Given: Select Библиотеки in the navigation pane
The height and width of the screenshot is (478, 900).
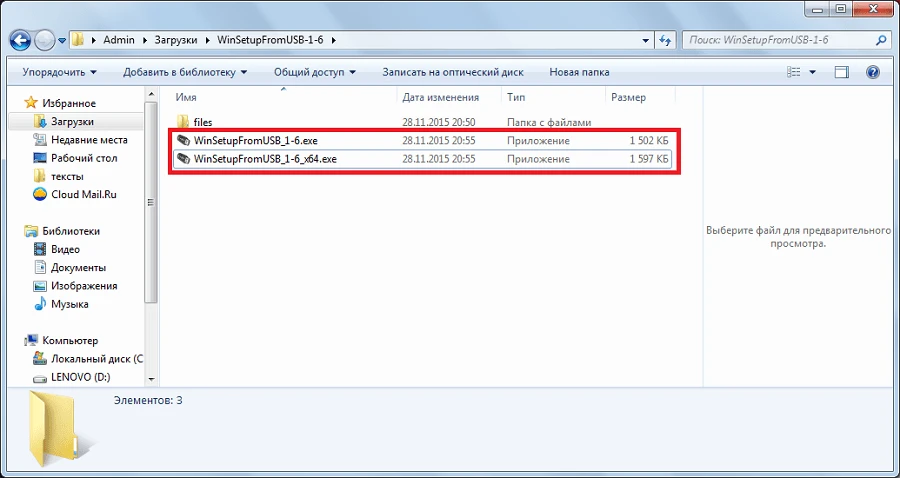Looking at the screenshot, I should click(x=71, y=231).
